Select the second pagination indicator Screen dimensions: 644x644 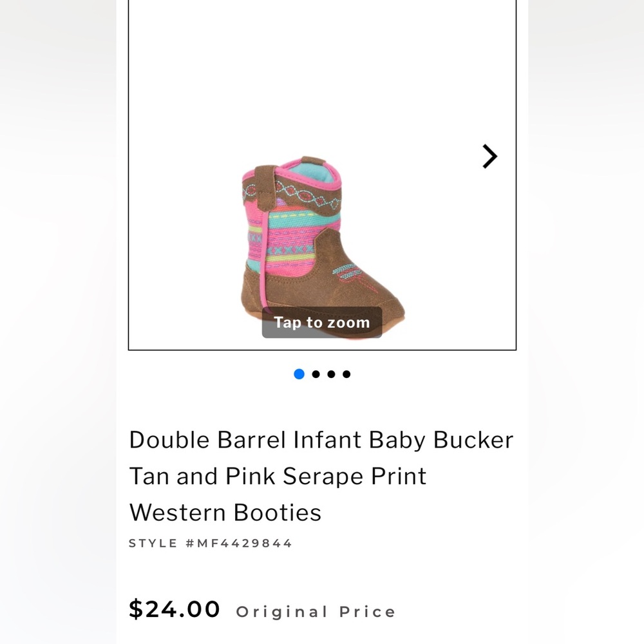click(315, 374)
